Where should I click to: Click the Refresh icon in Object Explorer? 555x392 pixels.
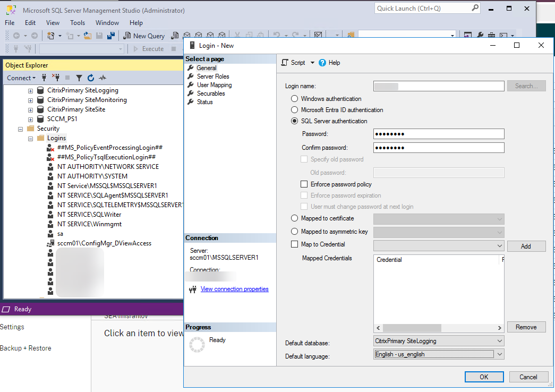click(91, 78)
